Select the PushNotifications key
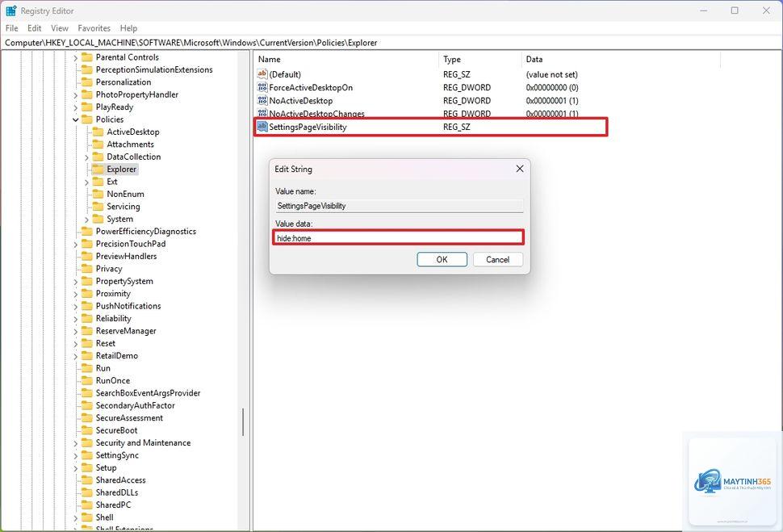The image size is (783, 532). click(128, 306)
